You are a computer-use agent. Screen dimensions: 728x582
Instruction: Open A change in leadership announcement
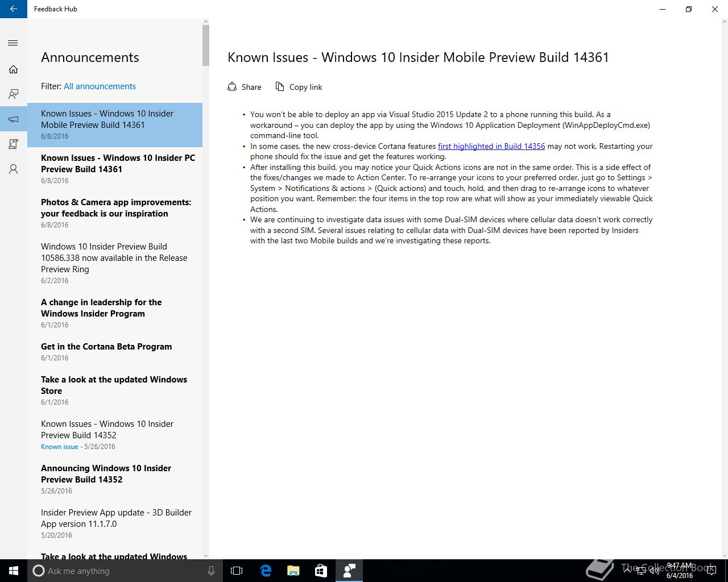click(x=115, y=314)
